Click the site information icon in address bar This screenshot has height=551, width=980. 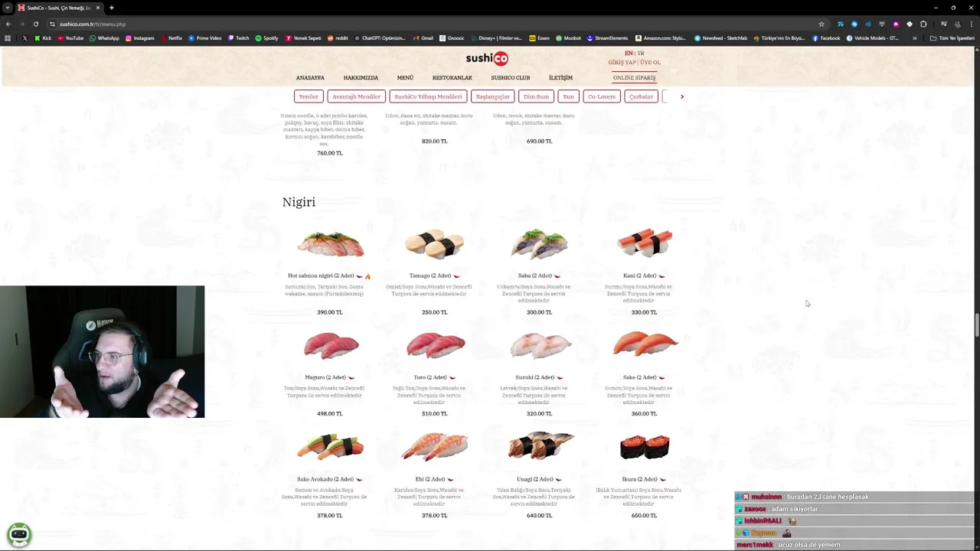click(x=52, y=24)
